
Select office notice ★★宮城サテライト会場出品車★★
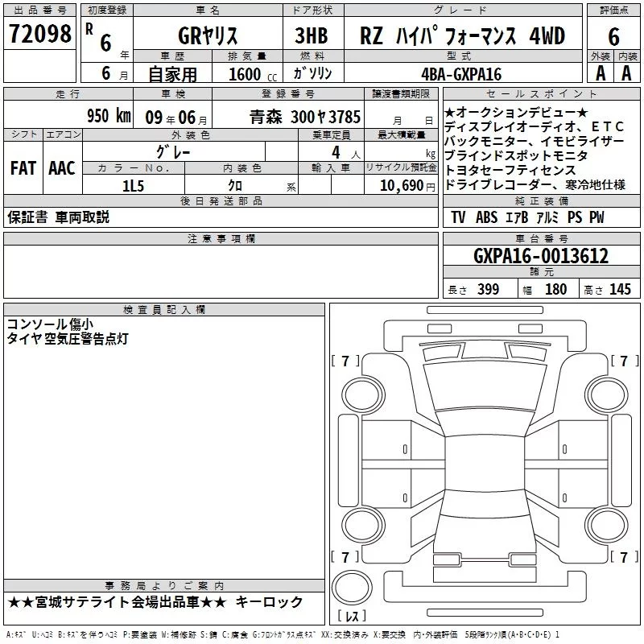(x=117, y=602)
